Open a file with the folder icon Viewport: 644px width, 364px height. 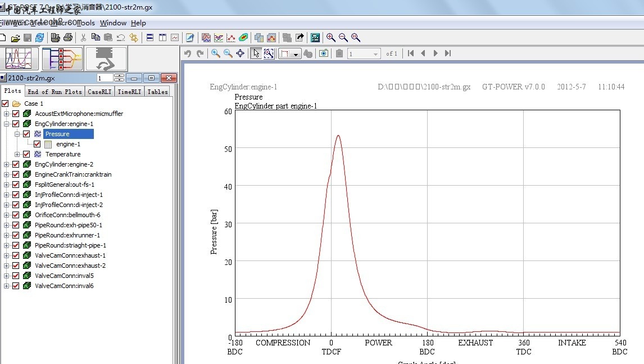(15, 38)
